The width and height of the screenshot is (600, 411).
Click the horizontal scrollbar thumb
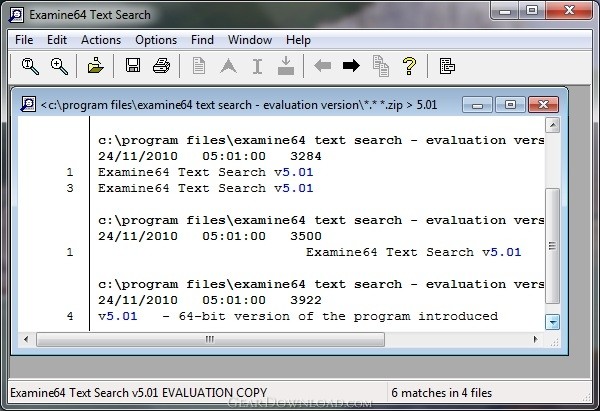click(210, 339)
